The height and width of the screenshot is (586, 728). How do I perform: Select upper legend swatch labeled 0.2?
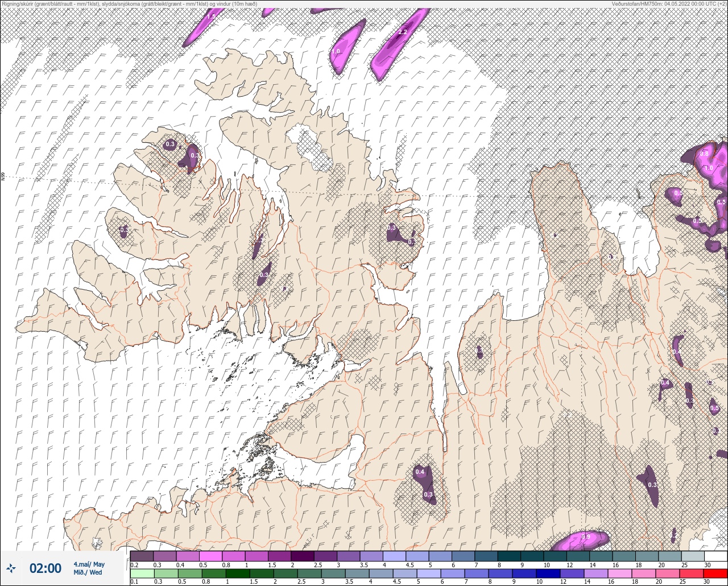coord(142,556)
